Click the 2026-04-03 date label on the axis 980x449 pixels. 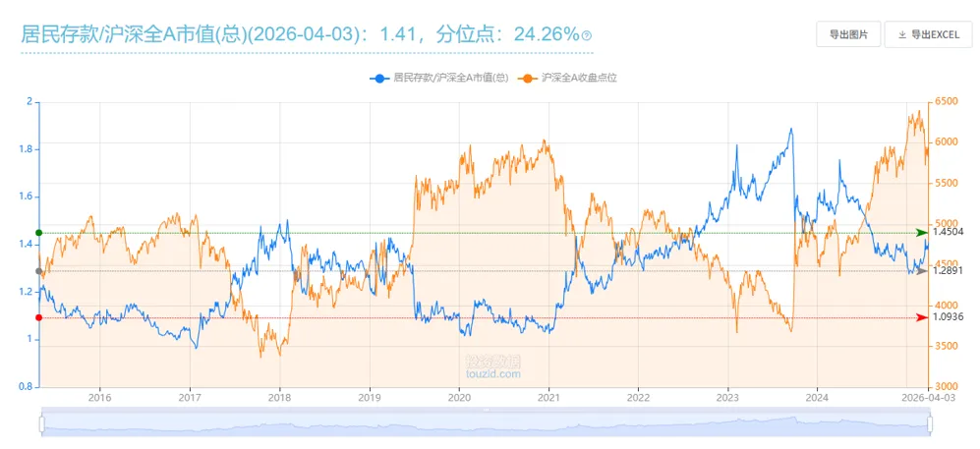click(930, 398)
